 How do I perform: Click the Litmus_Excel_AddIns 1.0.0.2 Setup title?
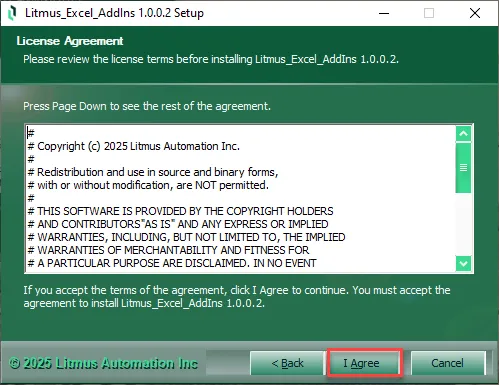(114, 13)
